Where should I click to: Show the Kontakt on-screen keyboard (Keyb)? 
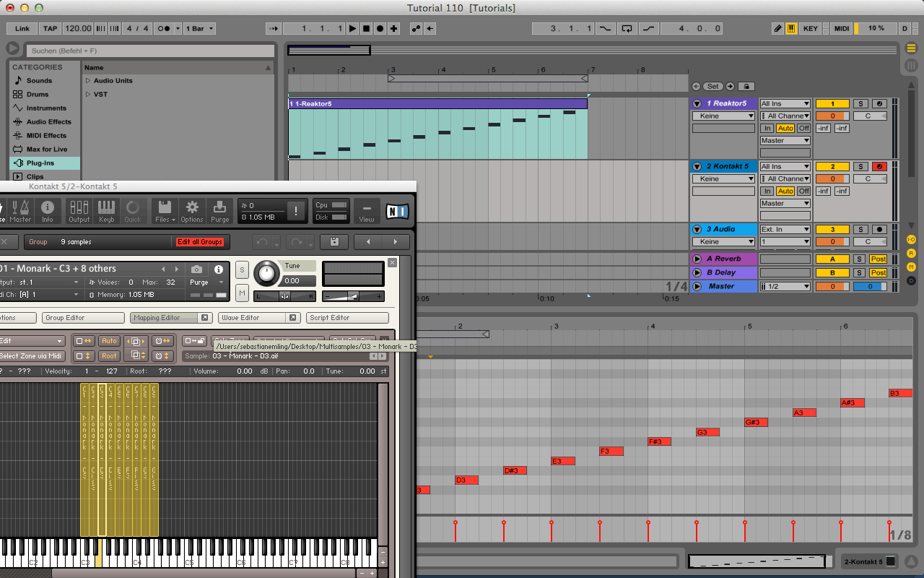pyautogui.click(x=106, y=210)
